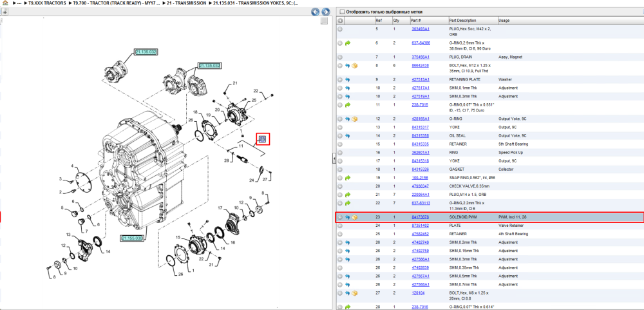The width and height of the screenshot is (644, 310).
Task: Click the 21.155.030 reference label in diagram
Action: tap(132, 238)
